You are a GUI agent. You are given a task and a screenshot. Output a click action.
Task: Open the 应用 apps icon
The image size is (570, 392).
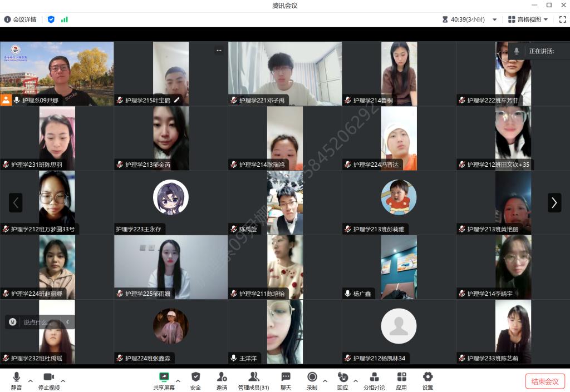tap(401, 377)
